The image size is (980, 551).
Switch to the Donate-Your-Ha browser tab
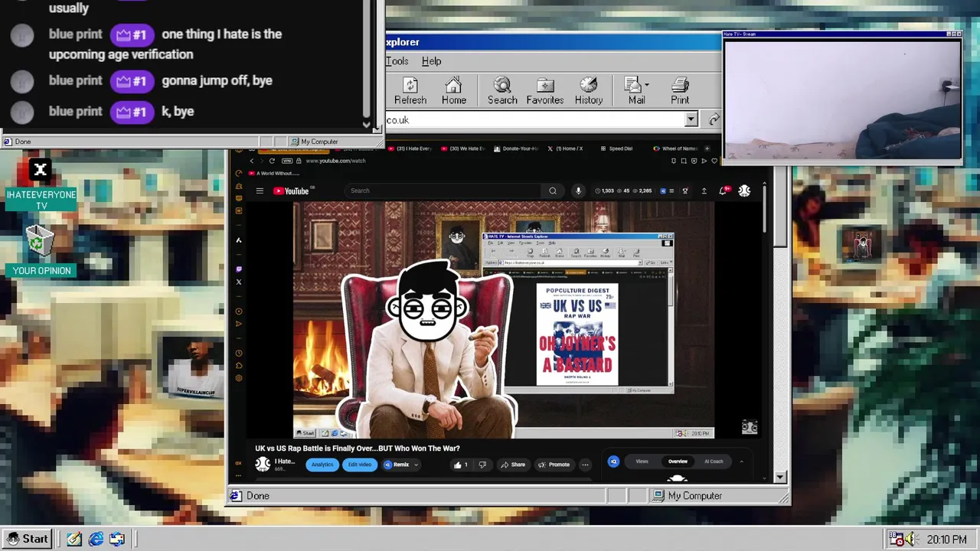coord(516,148)
